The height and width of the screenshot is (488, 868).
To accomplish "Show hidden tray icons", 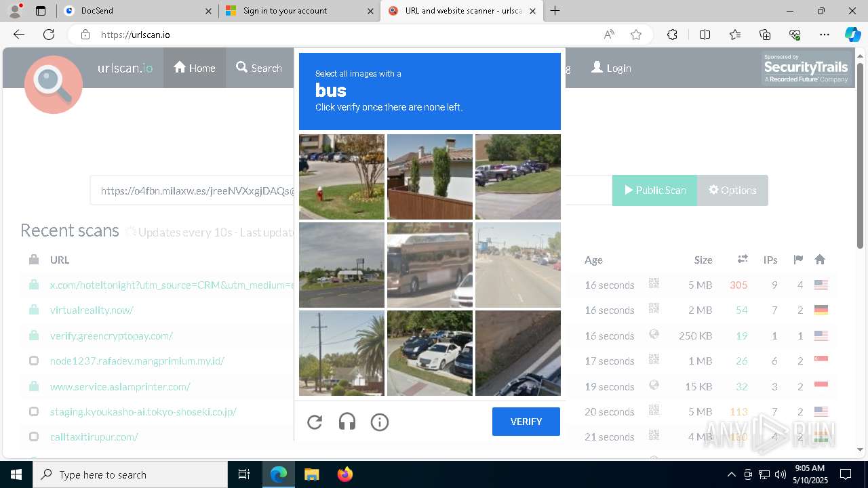I will 731,474.
